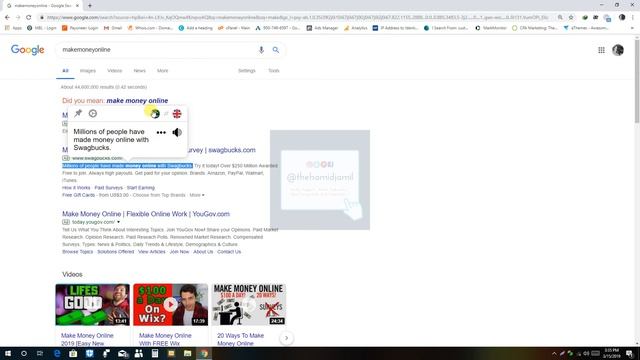Play '$100 a Day On Wix?' video
Screen dimensions: 640x360
pyautogui.click(x=171, y=304)
